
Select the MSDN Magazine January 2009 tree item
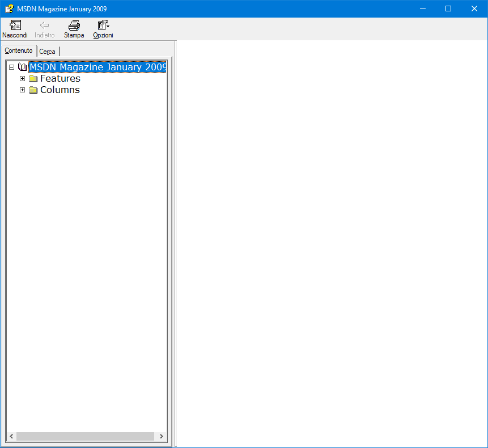click(x=97, y=66)
